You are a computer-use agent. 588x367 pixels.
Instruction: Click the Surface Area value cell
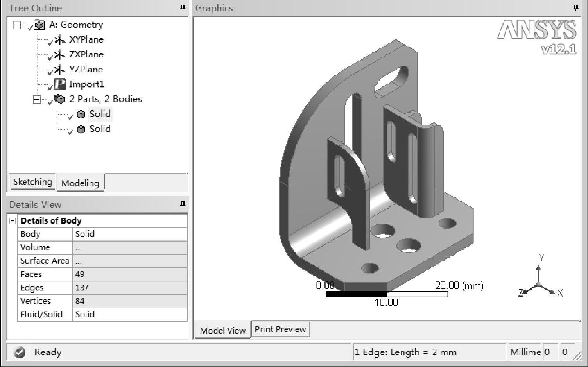pyautogui.click(x=130, y=261)
